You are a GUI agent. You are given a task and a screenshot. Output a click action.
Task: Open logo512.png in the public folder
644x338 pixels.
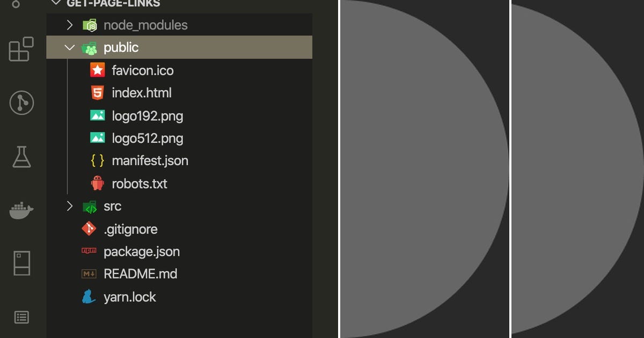(147, 138)
